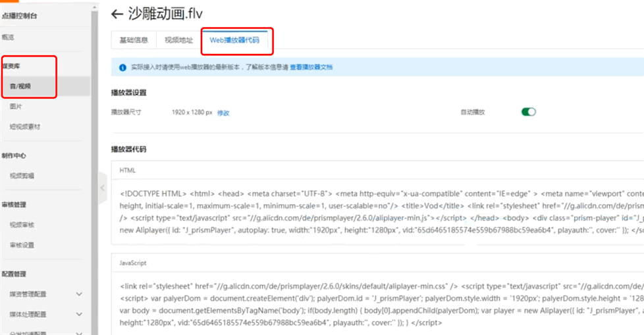Viewport: 644px width, 335px height.
Task: Select the Web播放器代码 tab
Action: (x=234, y=40)
